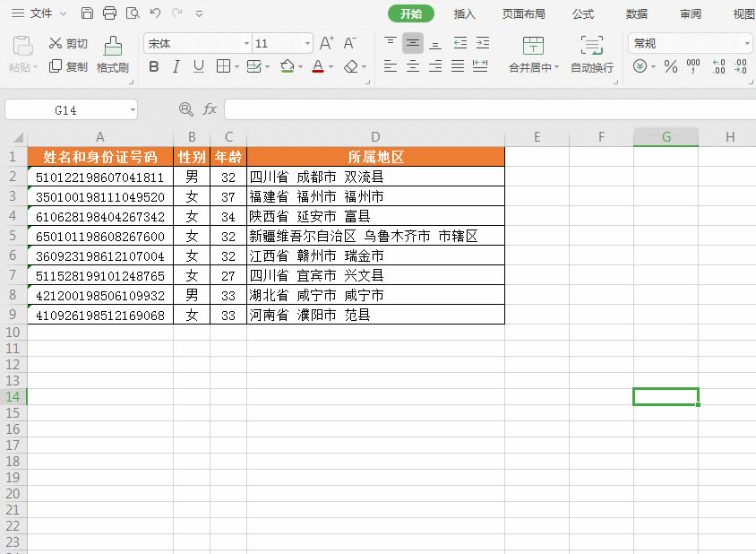Click the eraser clear formatting icon
Viewport: 756px width, 554px height.
(351, 66)
